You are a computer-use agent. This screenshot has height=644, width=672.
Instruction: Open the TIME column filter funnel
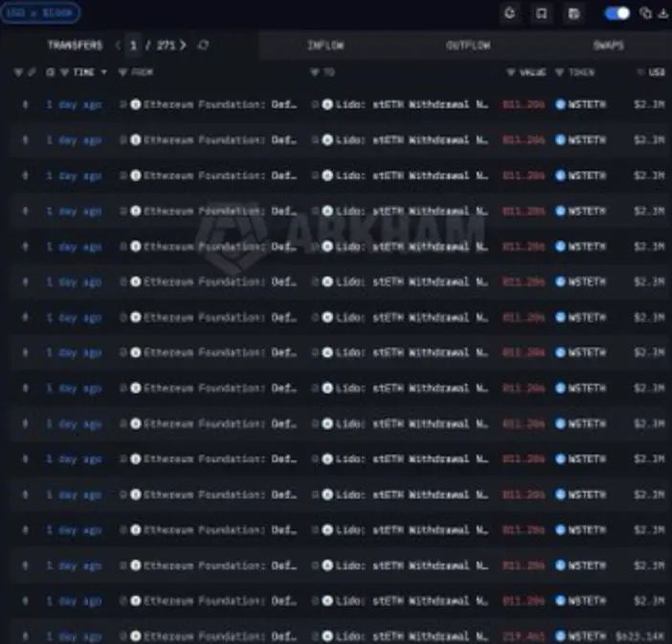65,72
